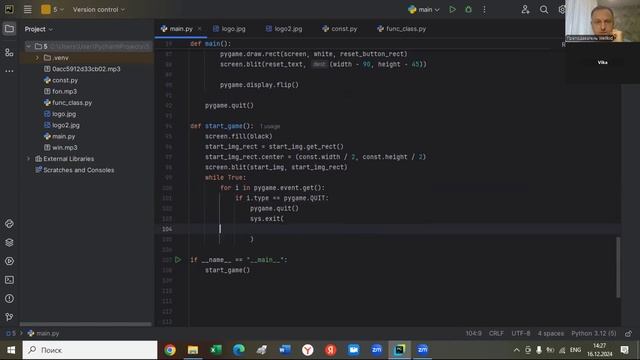
Task: Select main.py in project tree
Action: click(x=63, y=136)
